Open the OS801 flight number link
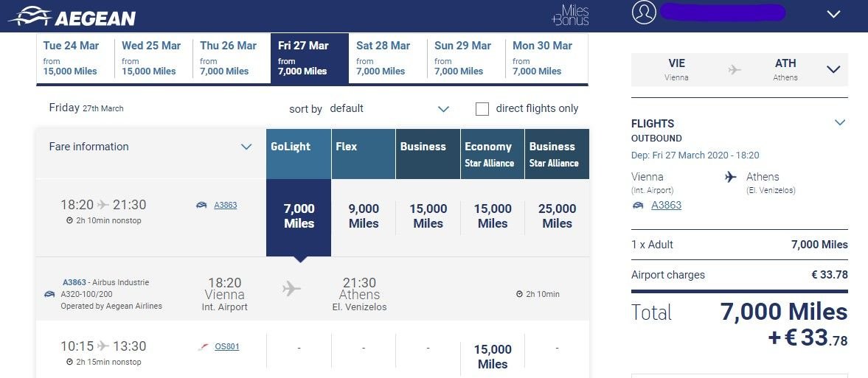Screen dimensions: 868x378 [x=226, y=346]
